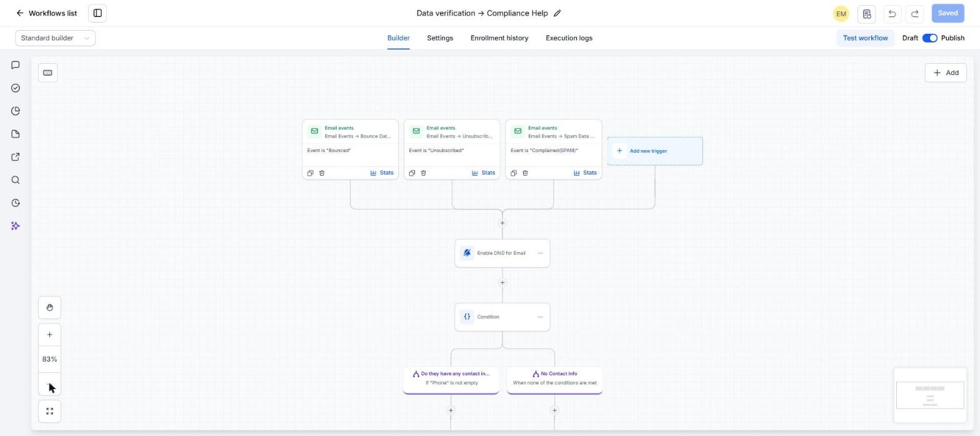The width and height of the screenshot is (980, 436).
Task: Switch to the Settings tab
Action: coord(440,38)
